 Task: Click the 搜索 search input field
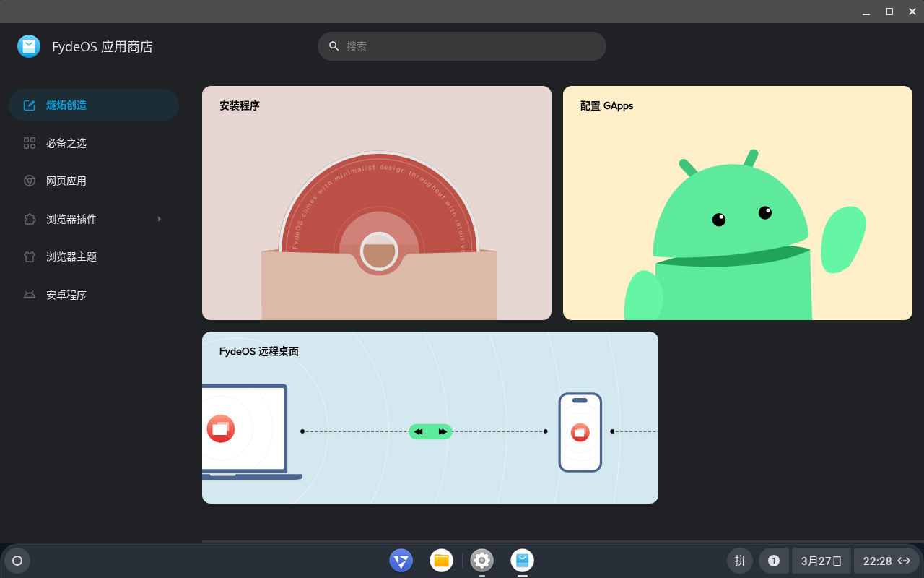(x=469, y=46)
